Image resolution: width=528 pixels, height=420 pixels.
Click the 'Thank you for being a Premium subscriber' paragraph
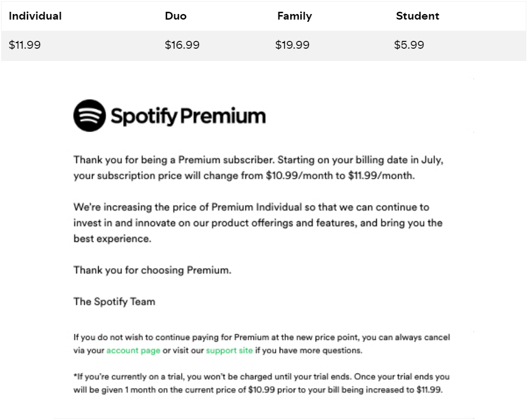258,167
